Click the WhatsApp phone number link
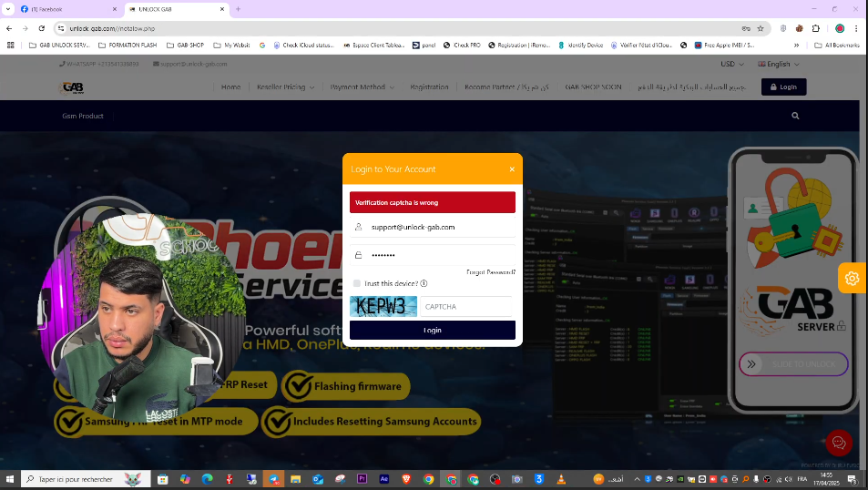The width and height of the screenshot is (868, 490). tap(99, 65)
